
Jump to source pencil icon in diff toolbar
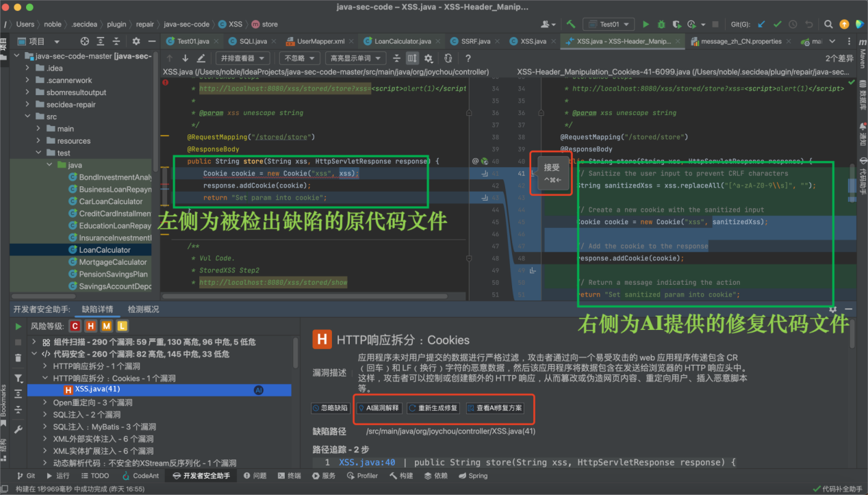[x=201, y=59]
